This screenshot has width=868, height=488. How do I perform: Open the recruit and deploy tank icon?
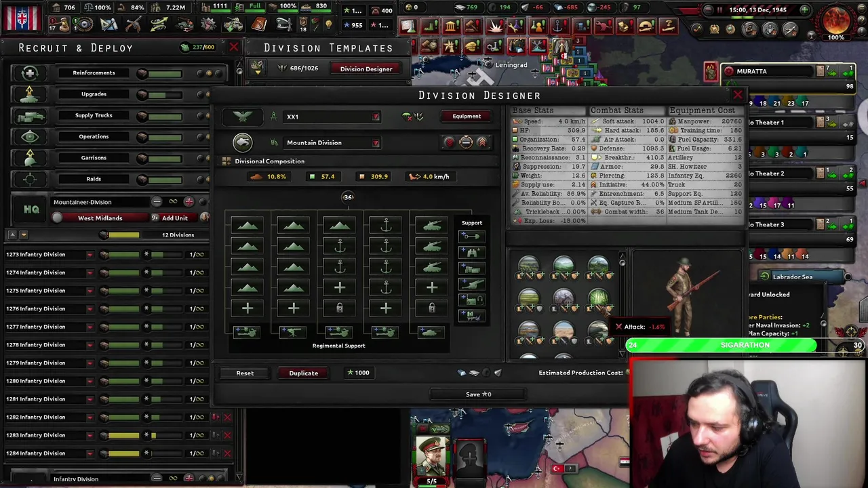coord(233,25)
